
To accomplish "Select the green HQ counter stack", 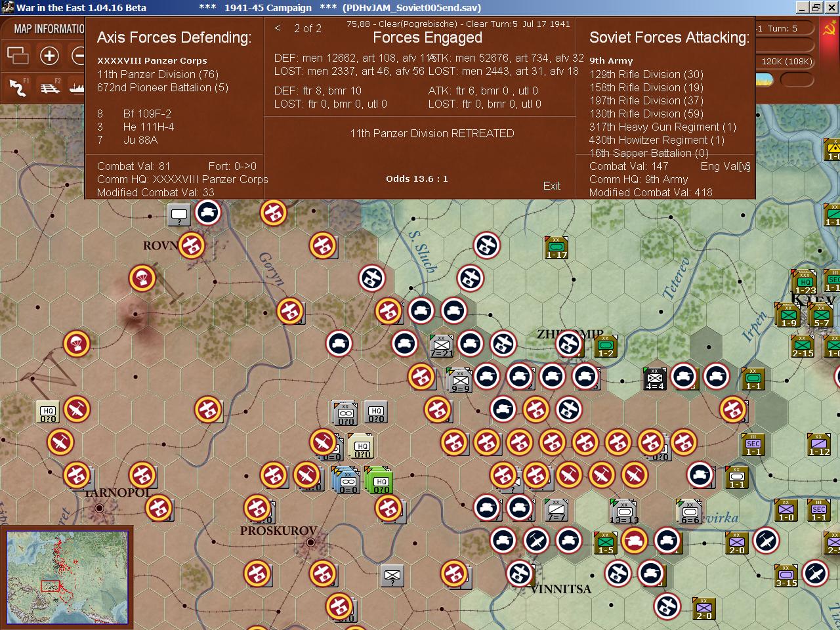I will click(379, 480).
